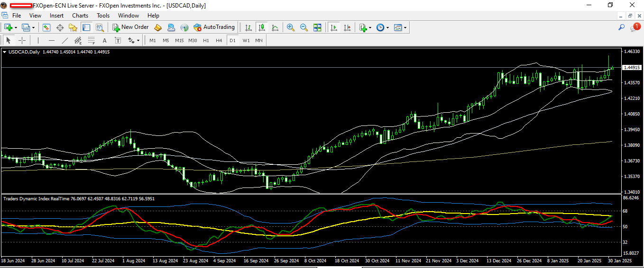Open the Window menu
Viewport: 644px width, 268px height.
point(129,16)
